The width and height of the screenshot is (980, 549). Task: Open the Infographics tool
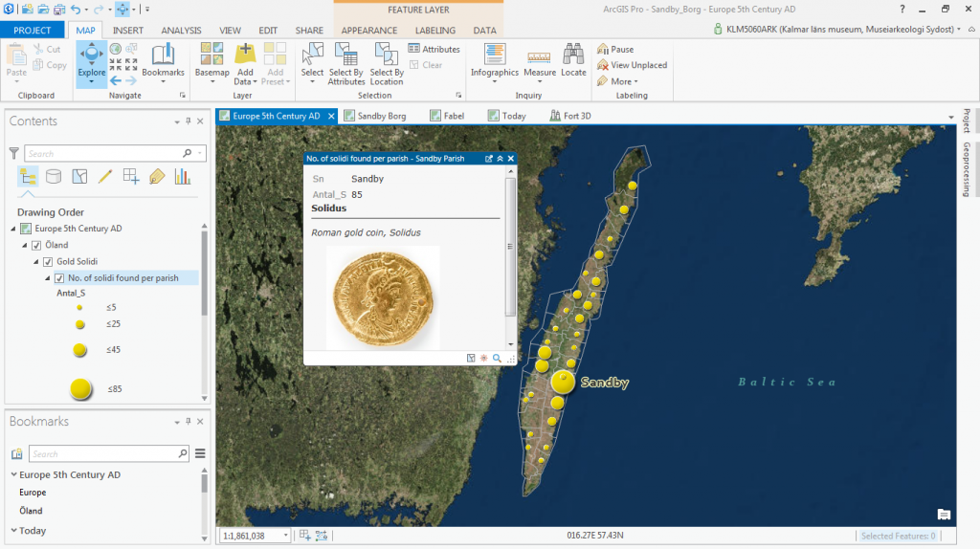pyautogui.click(x=495, y=63)
